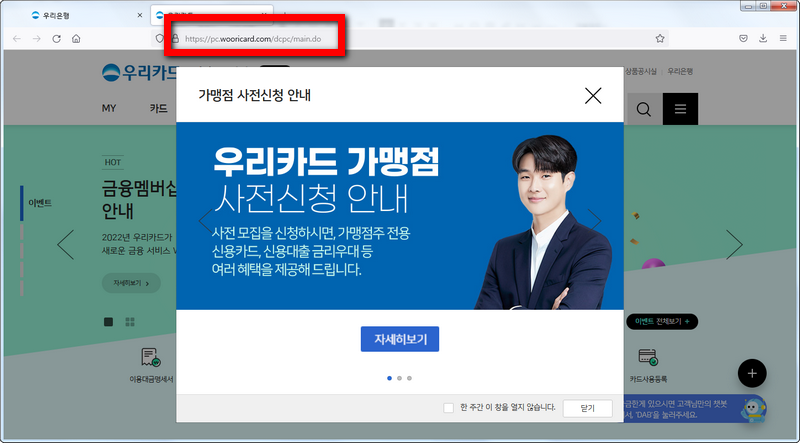This screenshot has height=443, width=800.
Task: Click the URL address bar
Action: click(408, 39)
